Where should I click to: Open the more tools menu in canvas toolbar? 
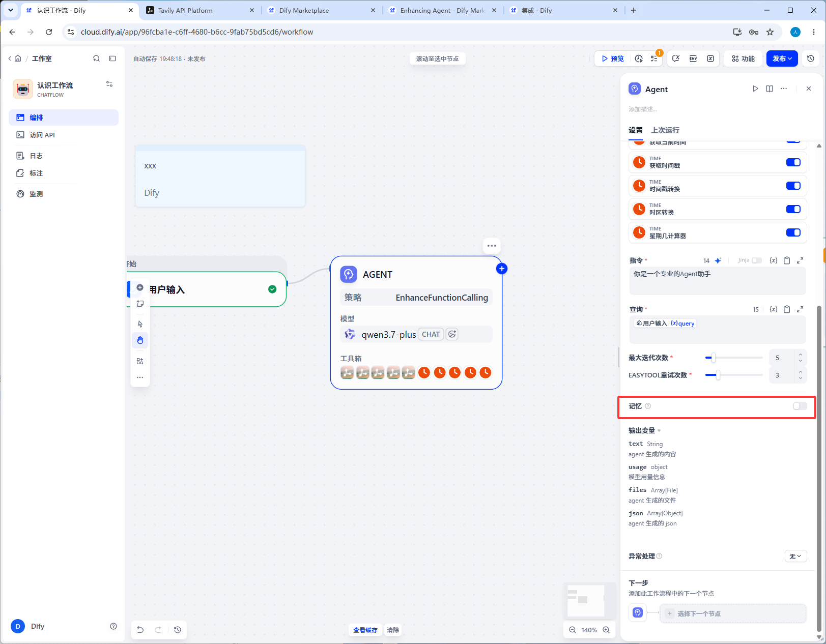click(140, 377)
